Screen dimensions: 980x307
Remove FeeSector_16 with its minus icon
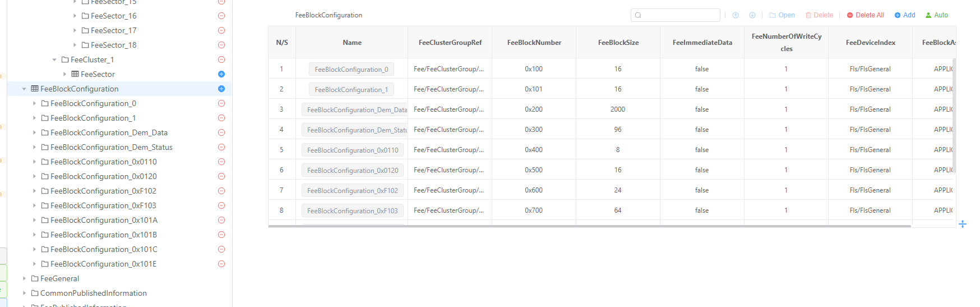pyautogui.click(x=221, y=16)
